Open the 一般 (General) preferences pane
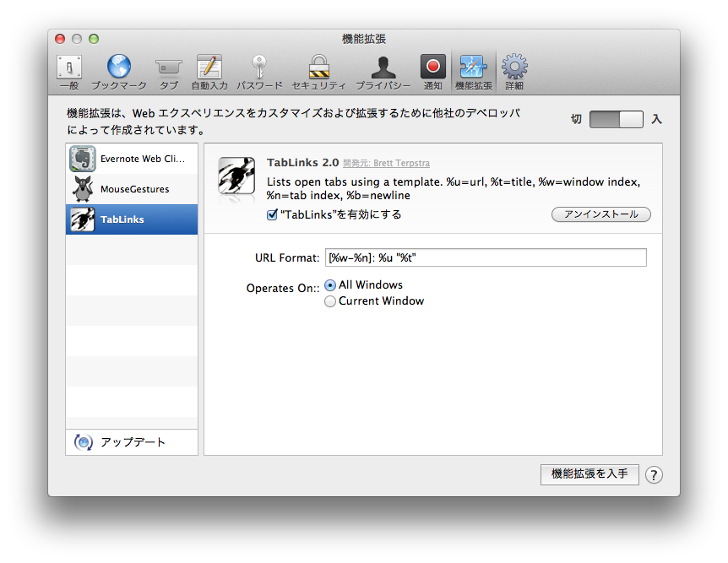Image resolution: width=728 pixels, height=563 pixels. pyautogui.click(x=69, y=72)
